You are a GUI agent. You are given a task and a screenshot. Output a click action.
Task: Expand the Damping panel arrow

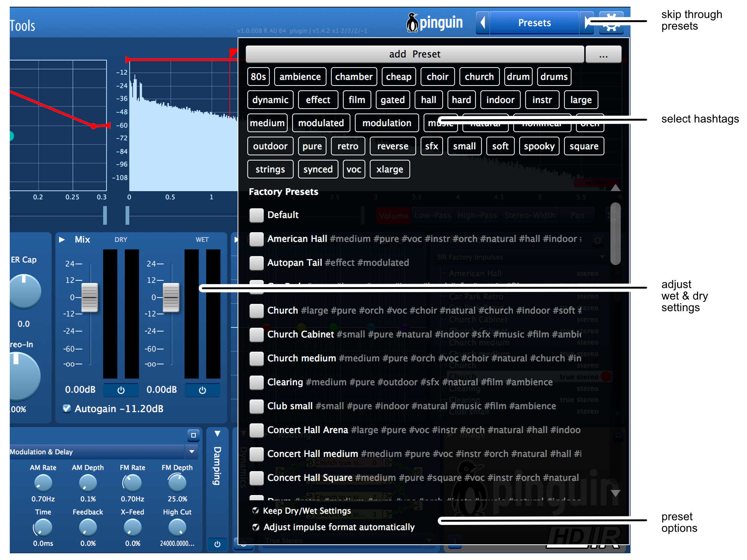pyautogui.click(x=217, y=434)
